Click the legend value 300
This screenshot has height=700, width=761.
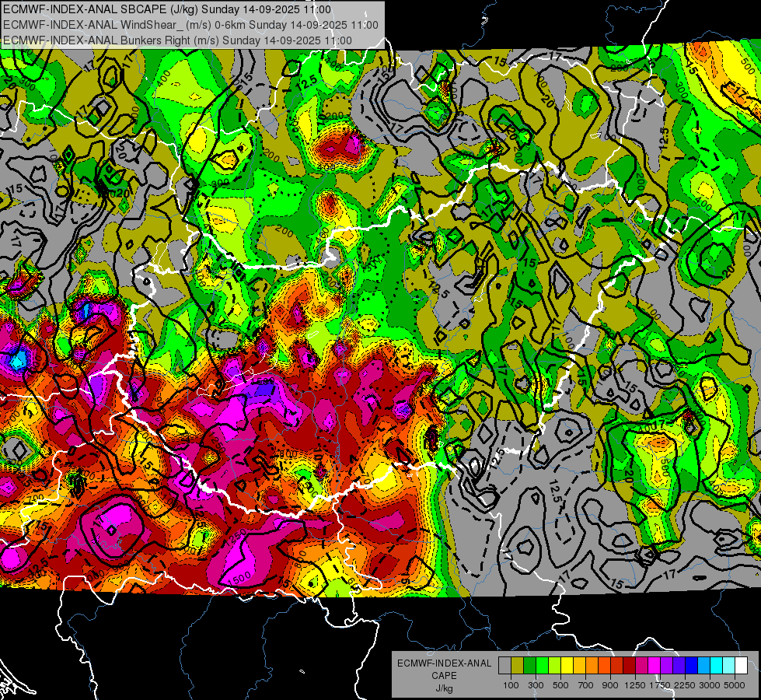point(536,685)
